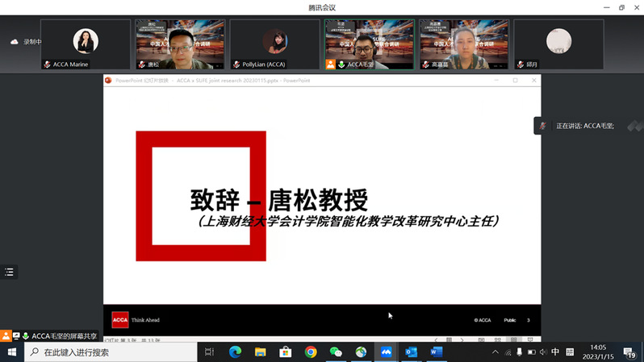Screen dimensions: 644x362
Task: Toggle the 中 input method indicator
Action: click(x=555, y=352)
